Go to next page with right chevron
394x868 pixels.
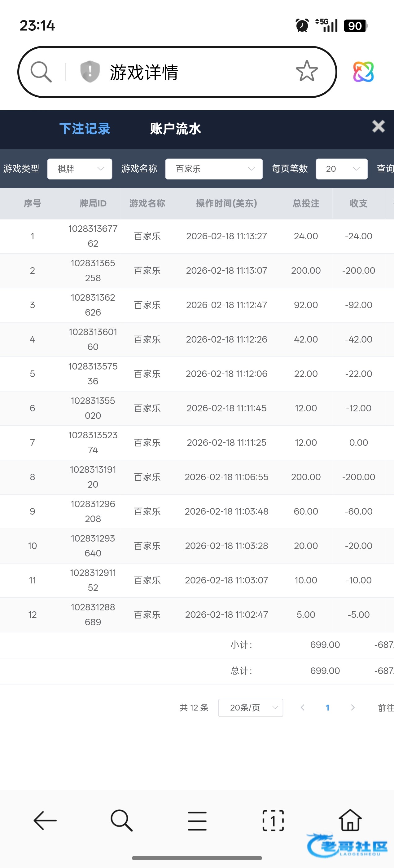tap(352, 708)
